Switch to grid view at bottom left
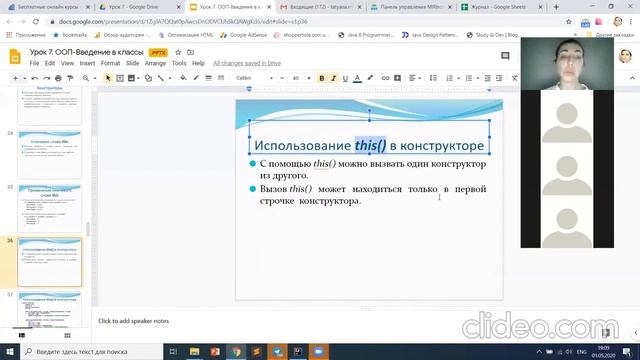 [x=67, y=336]
